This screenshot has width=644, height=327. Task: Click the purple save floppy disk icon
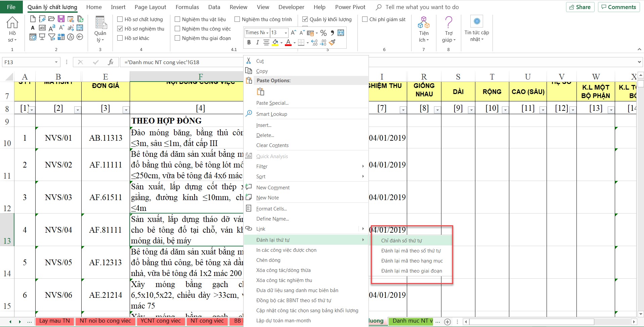pyautogui.click(x=61, y=19)
